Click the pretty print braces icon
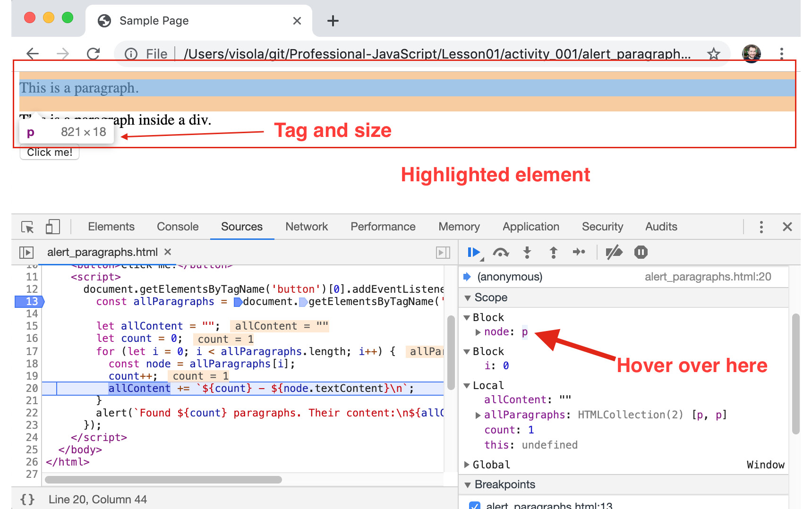The width and height of the screenshot is (812, 509). click(27, 499)
